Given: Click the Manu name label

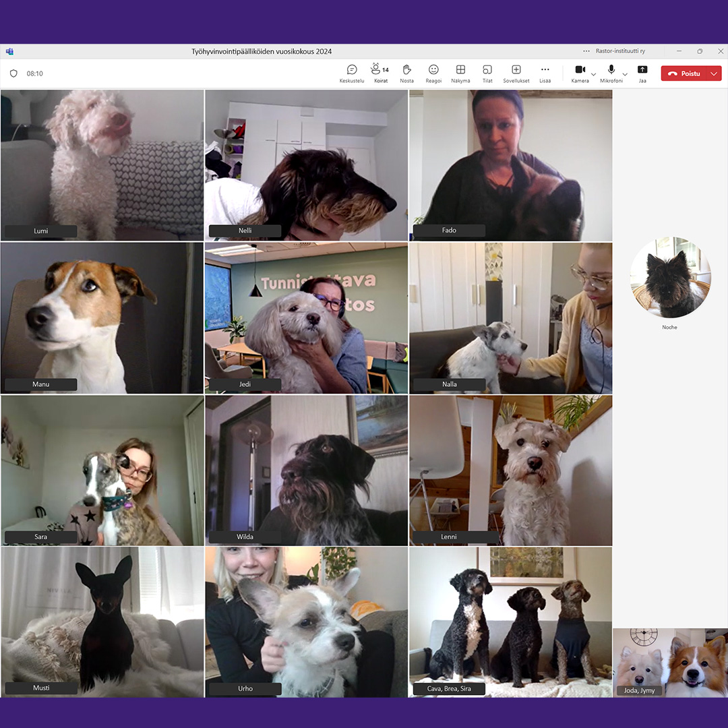Looking at the screenshot, I should [41, 384].
